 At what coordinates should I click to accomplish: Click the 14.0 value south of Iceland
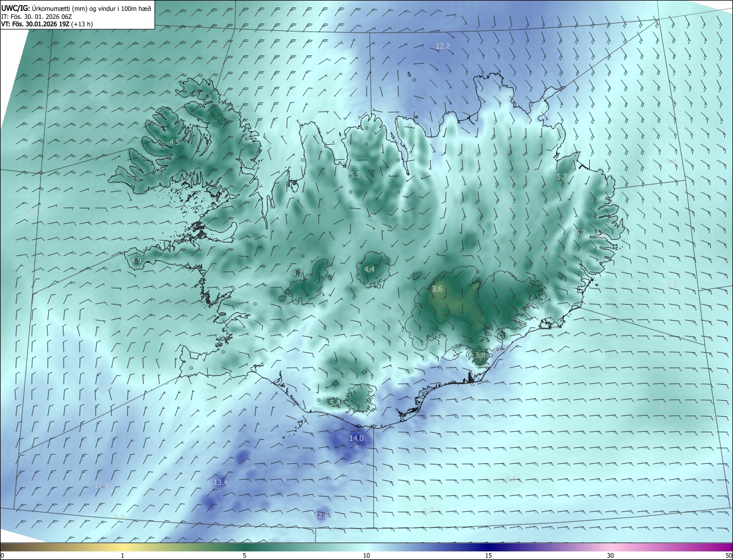click(x=356, y=438)
